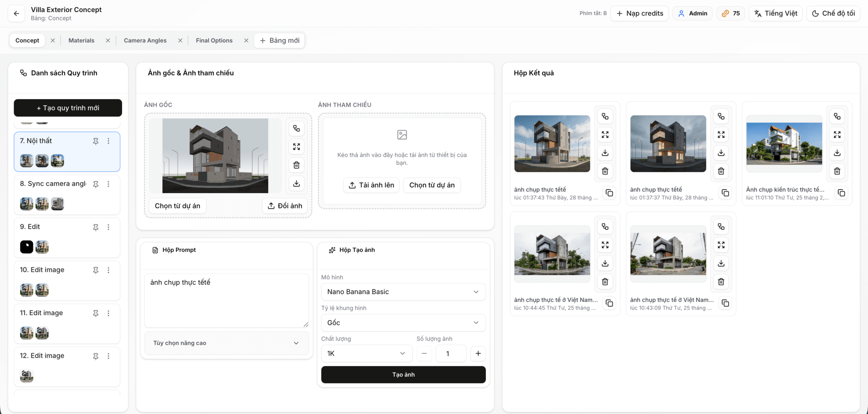
Task: Open the Mô hình Nano Banana Basic dropdown
Action: pos(403,292)
